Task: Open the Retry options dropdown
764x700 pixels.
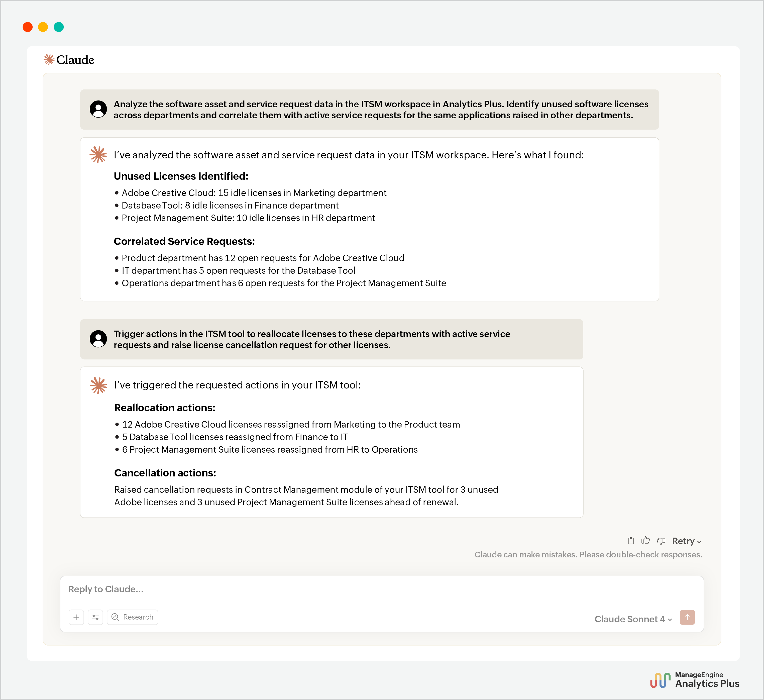Action: [699, 541]
